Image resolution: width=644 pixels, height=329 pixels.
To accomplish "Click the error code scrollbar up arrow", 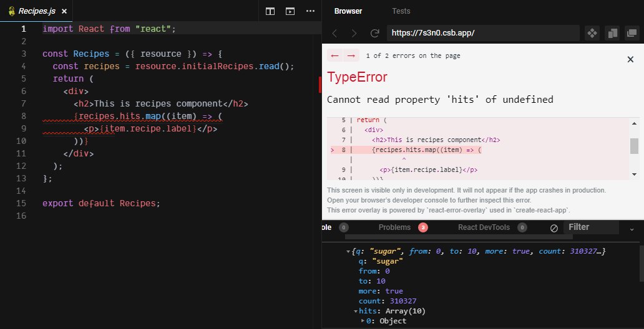I will [635, 123].
